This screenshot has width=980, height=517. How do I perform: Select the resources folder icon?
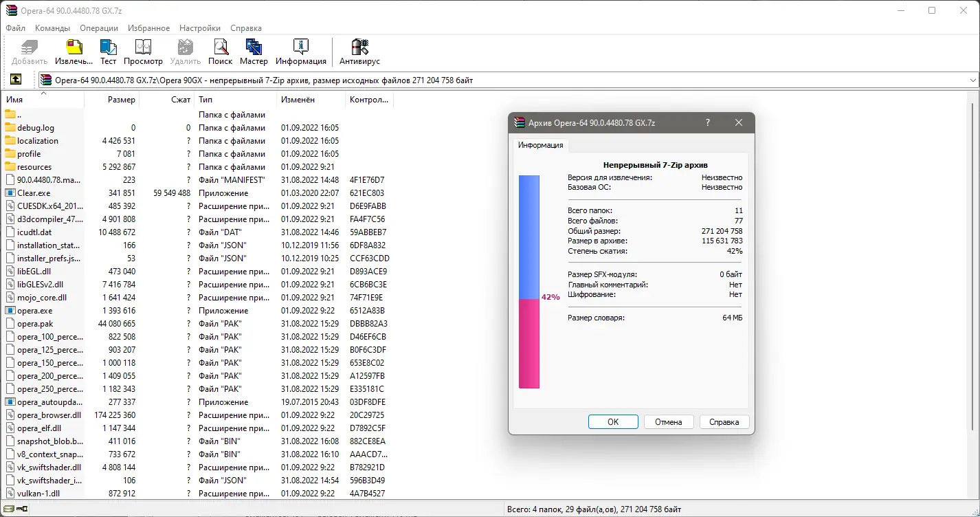pos(10,167)
